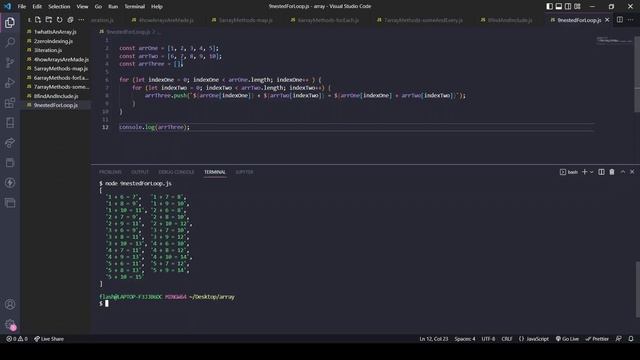Open 8findAndInclude.js in Explorer
Image resolution: width=640 pixels, height=360 pixels.
tap(56, 96)
